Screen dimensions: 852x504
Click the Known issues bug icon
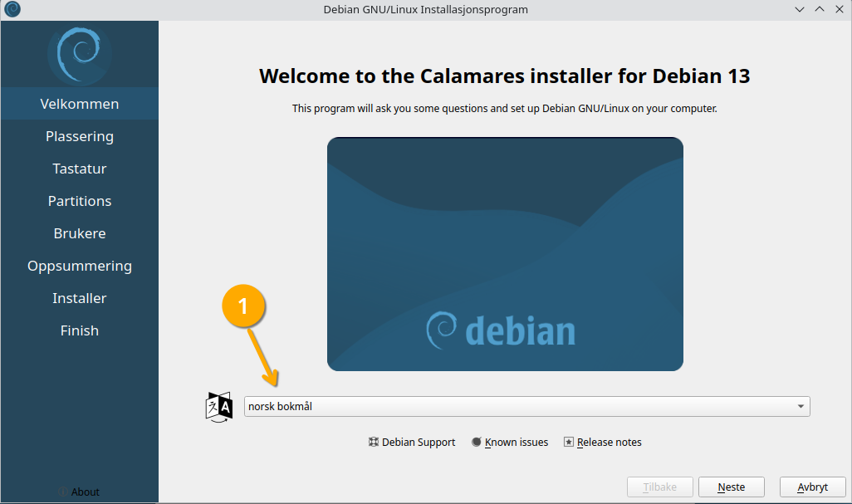pos(477,442)
